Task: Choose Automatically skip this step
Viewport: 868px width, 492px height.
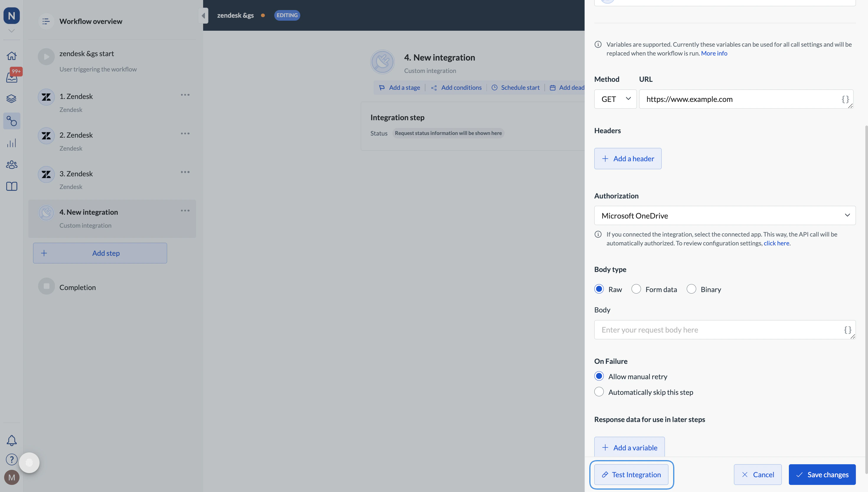Action: (599, 392)
